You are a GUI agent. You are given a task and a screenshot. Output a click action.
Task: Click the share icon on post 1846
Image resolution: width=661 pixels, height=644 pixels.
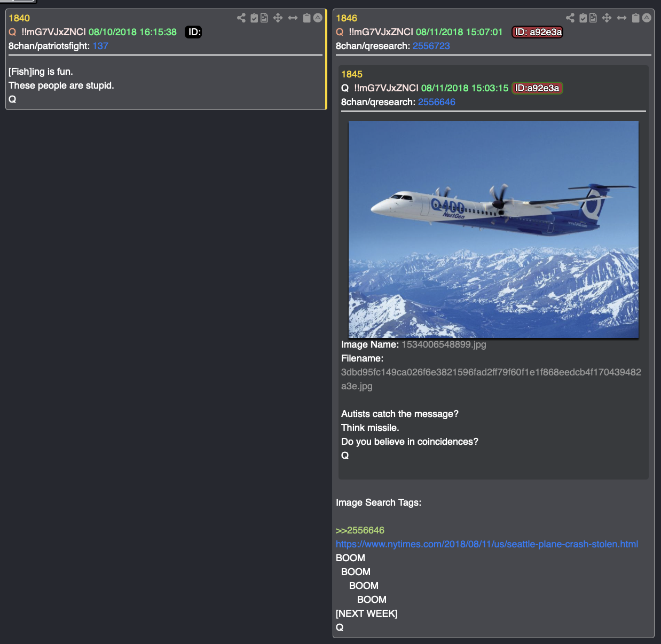tap(570, 18)
